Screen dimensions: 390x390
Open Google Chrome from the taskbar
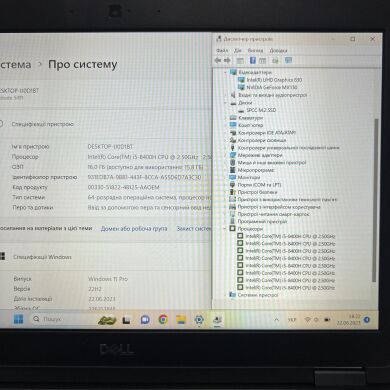coord(163,320)
